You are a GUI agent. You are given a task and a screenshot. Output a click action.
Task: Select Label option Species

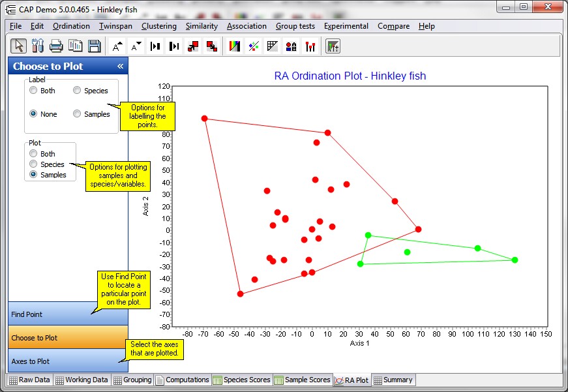click(x=91, y=91)
